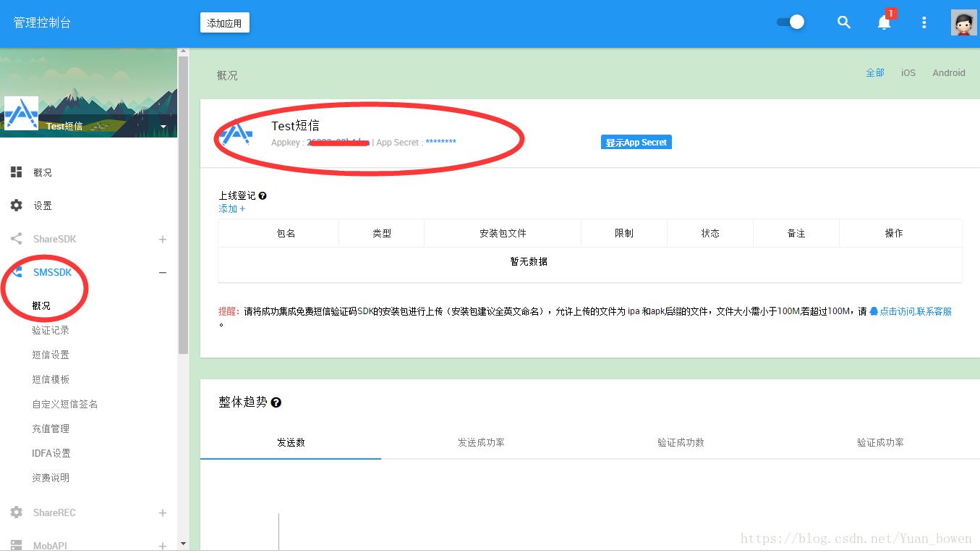Click the app logo in the sidebar header
This screenshot has width=980, height=553.
(x=21, y=113)
